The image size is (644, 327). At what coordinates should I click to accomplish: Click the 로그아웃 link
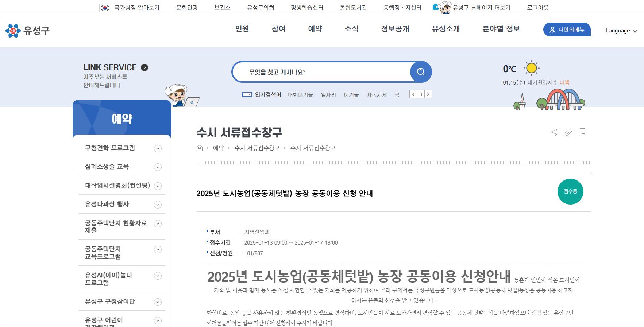click(538, 8)
